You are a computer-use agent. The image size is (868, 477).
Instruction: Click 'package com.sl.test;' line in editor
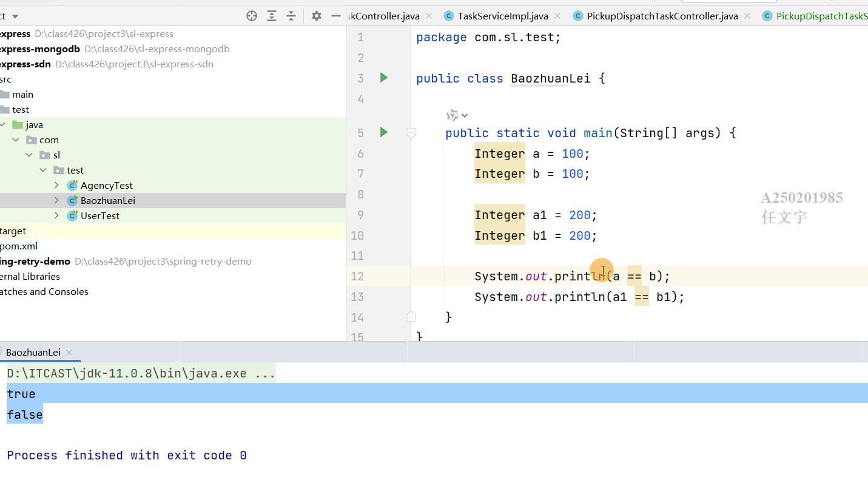click(489, 38)
